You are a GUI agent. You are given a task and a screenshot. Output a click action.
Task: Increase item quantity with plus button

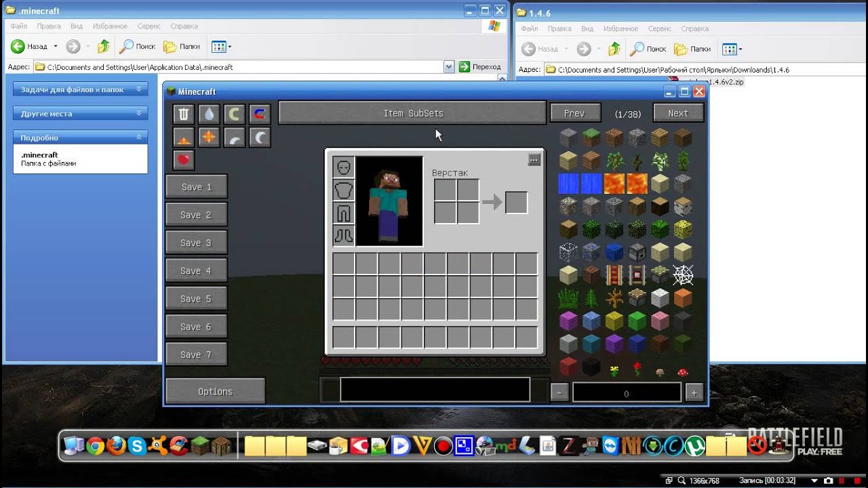click(694, 392)
